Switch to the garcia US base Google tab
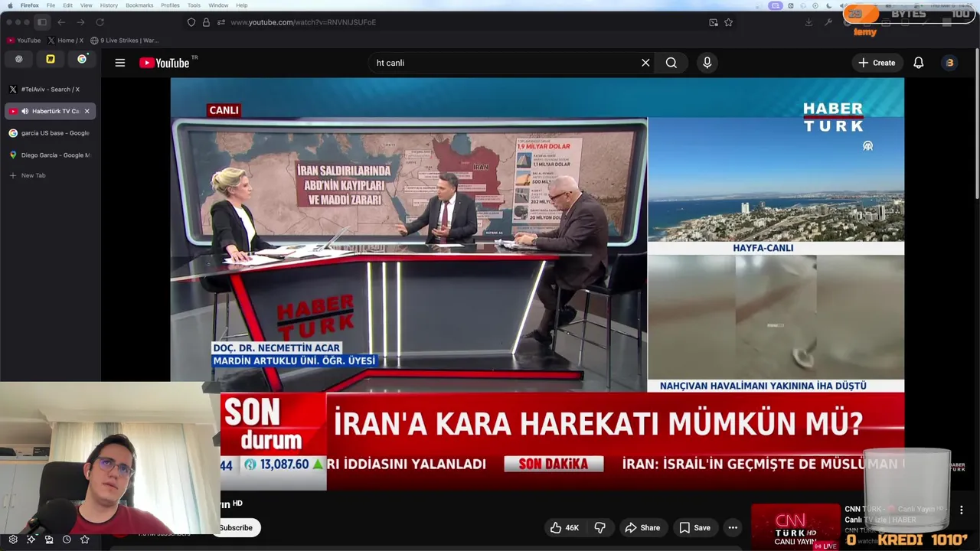 click(x=50, y=133)
